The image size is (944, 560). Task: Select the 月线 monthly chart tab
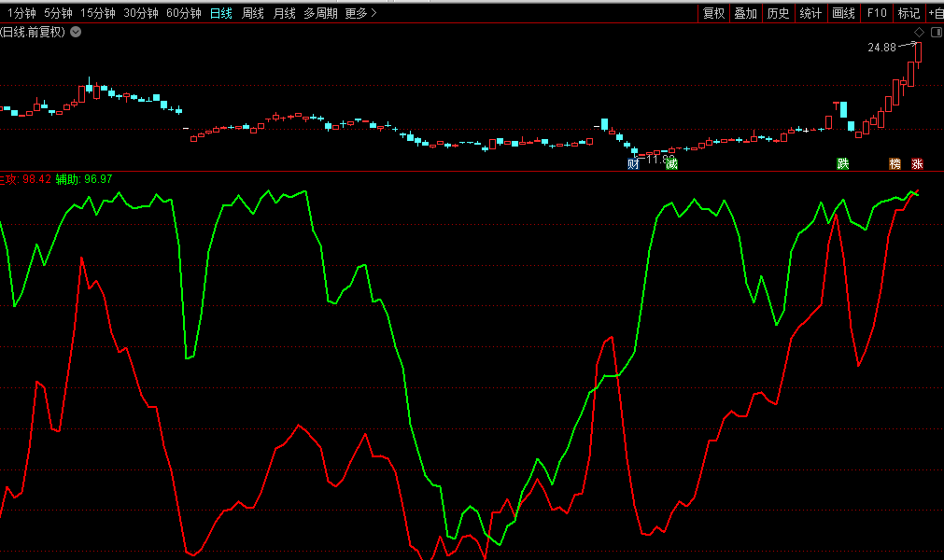coord(284,13)
